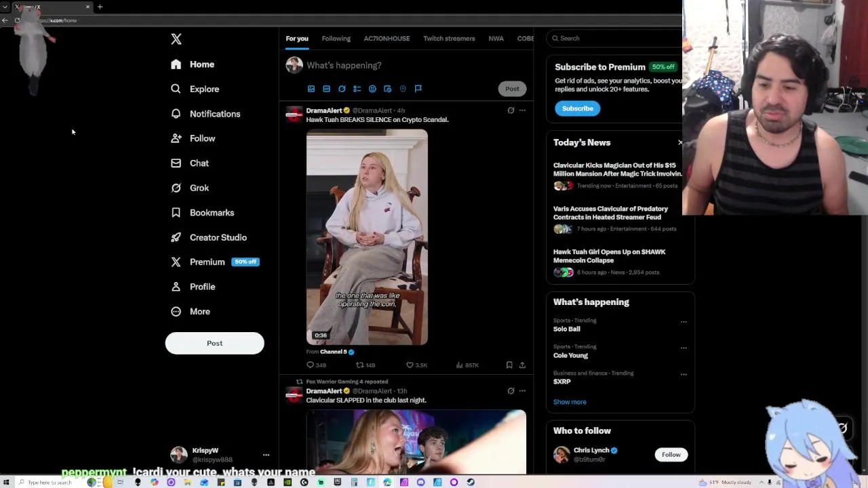Open Profile in the sidebar
Screen dimensions: 868x488
pyautogui.click(x=193, y=287)
